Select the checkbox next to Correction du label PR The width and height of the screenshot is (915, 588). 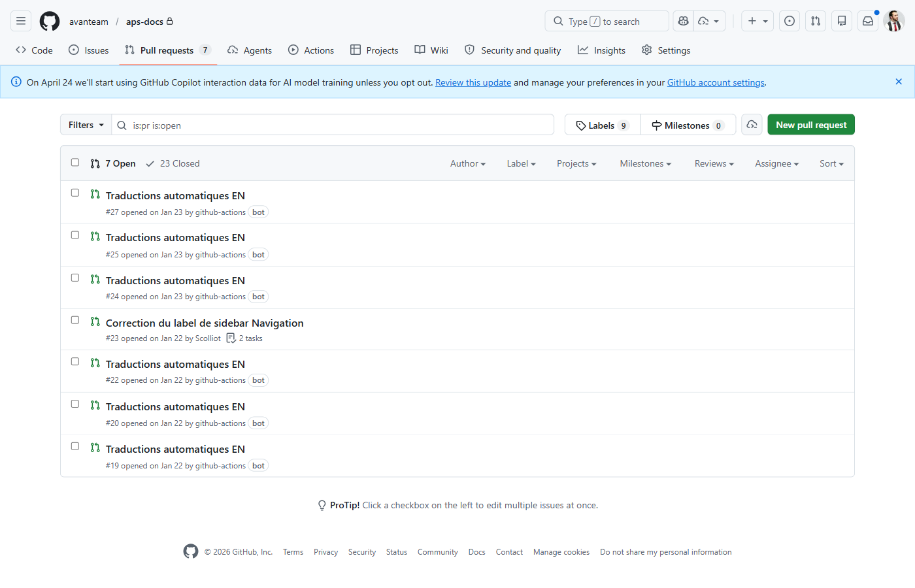(x=75, y=320)
